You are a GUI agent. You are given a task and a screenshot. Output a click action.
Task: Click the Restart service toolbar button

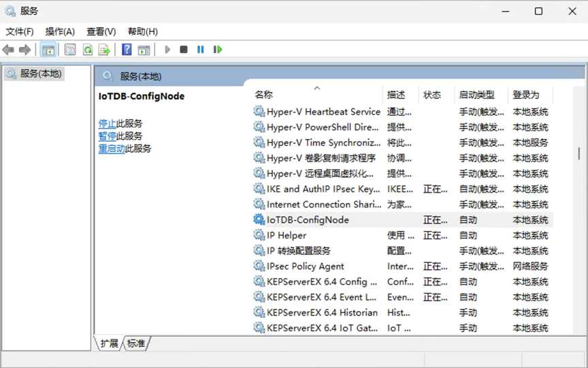[x=218, y=49]
